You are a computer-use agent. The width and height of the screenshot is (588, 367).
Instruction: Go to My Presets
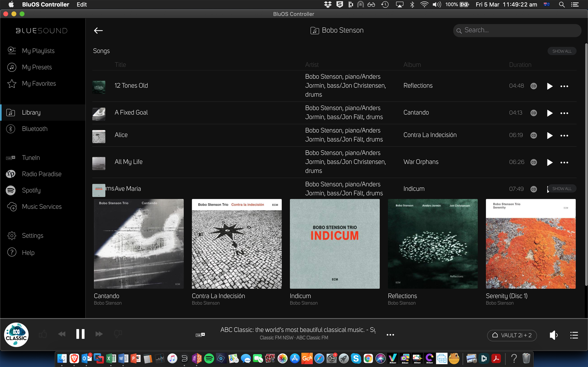pos(37,67)
